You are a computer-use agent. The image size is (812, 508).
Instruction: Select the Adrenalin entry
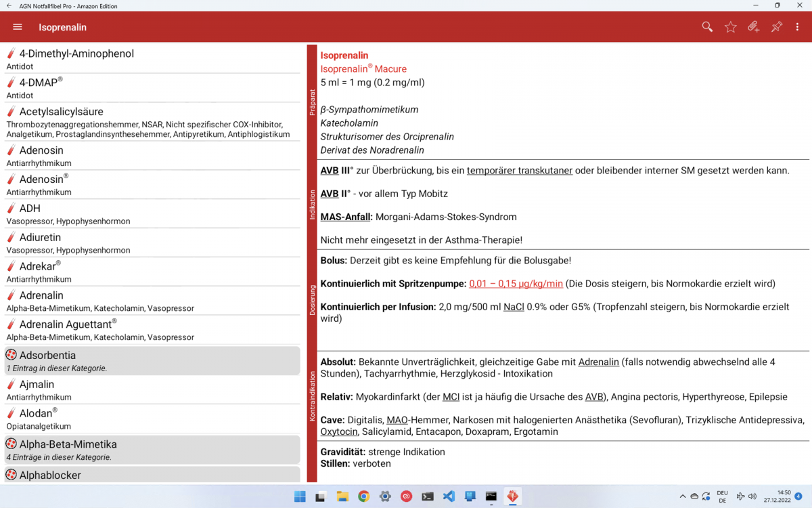152,301
